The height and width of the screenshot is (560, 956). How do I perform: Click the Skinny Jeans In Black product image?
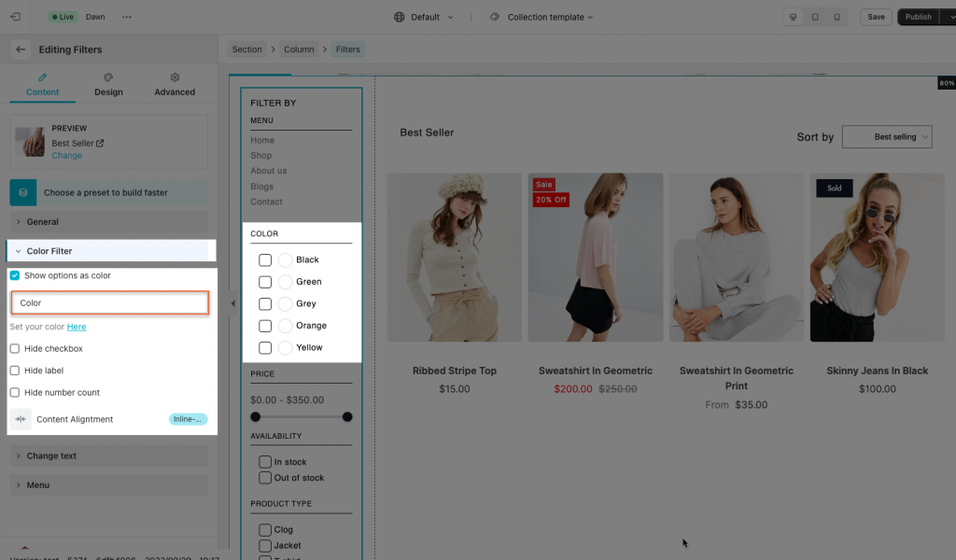(x=878, y=258)
